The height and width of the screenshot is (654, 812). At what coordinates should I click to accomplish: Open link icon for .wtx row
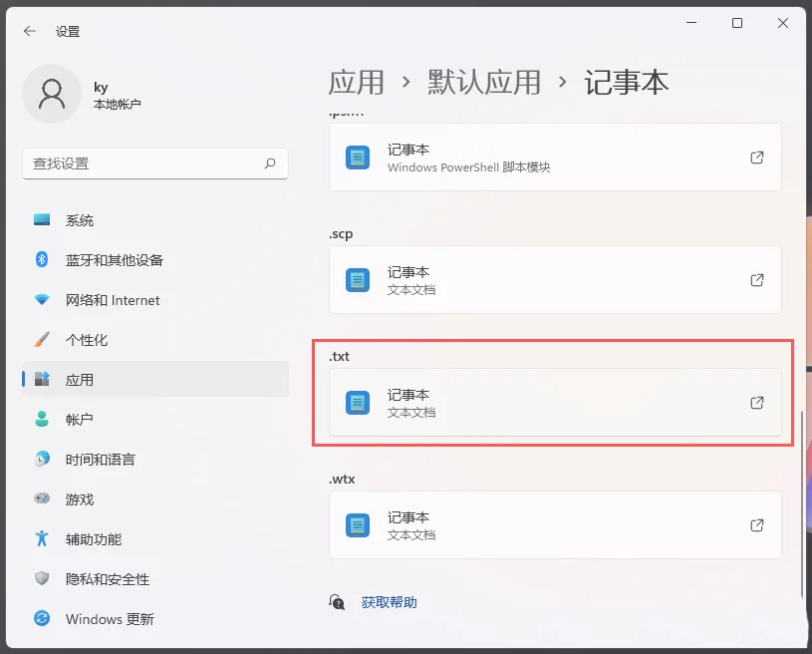[x=757, y=525]
